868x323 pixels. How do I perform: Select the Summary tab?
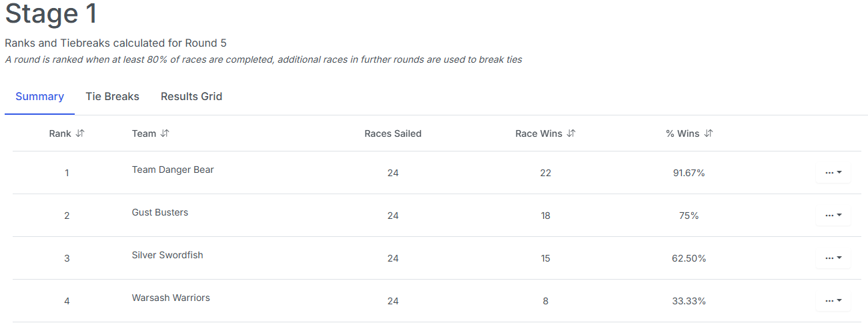(x=39, y=97)
